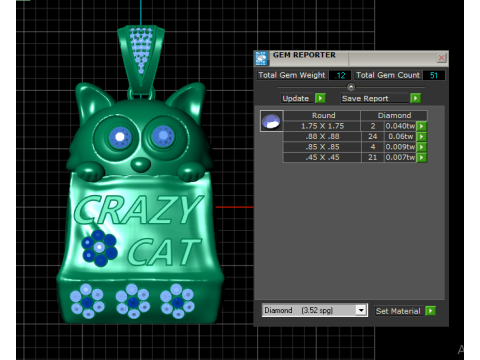Viewport: 480px width, 360px height.
Task: Open the Diamond (3.52 spg) material dropdown
Action: pos(361,310)
